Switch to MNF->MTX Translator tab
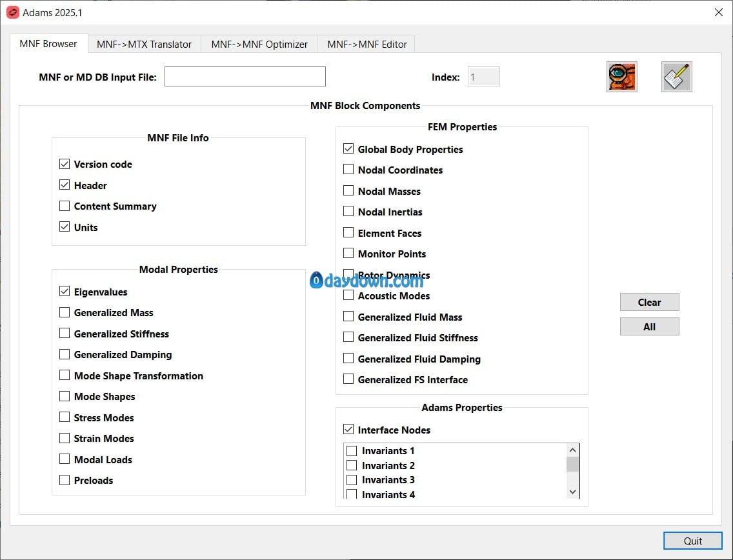 coord(144,44)
